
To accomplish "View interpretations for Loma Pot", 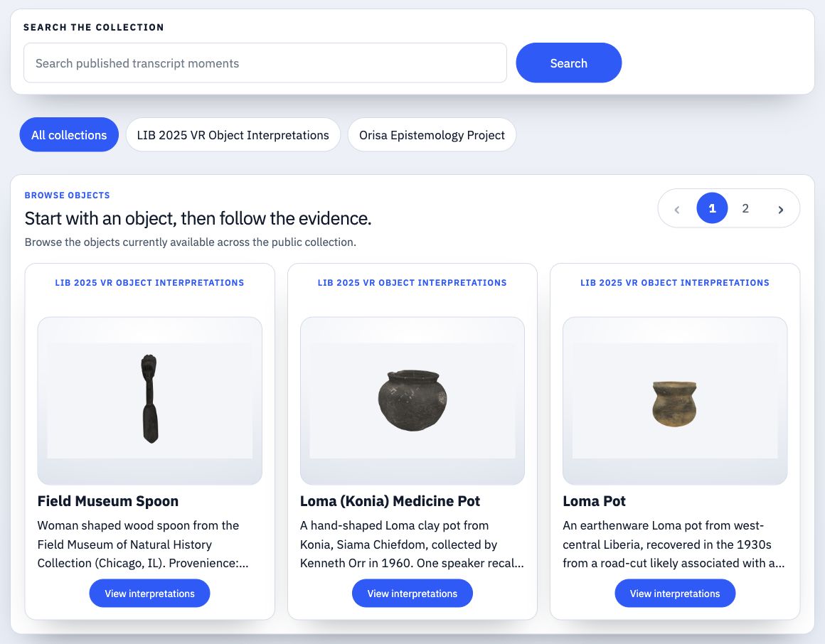I will pyautogui.click(x=675, y=593).
